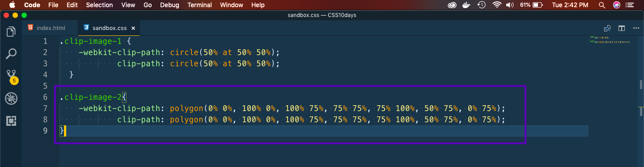Open the Go menu
644x167 pixels.
point(148,5)
